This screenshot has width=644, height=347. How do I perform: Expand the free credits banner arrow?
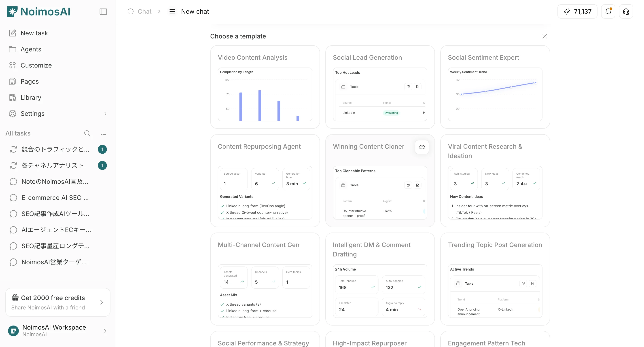(102, 302)
